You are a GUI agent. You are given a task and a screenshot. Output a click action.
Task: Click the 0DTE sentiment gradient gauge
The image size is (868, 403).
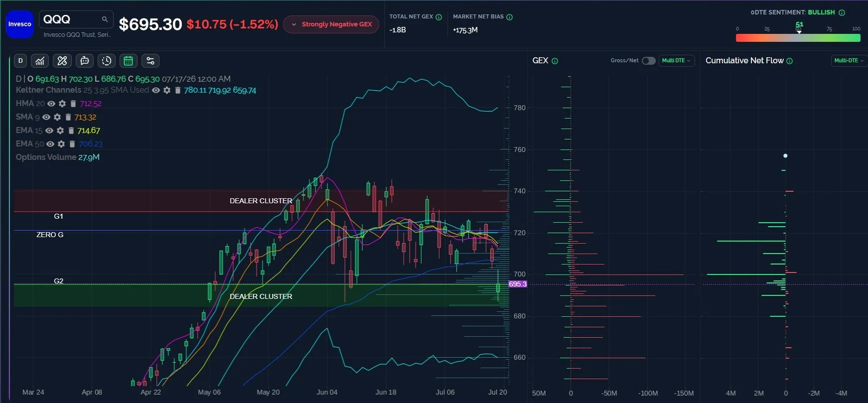798,38
